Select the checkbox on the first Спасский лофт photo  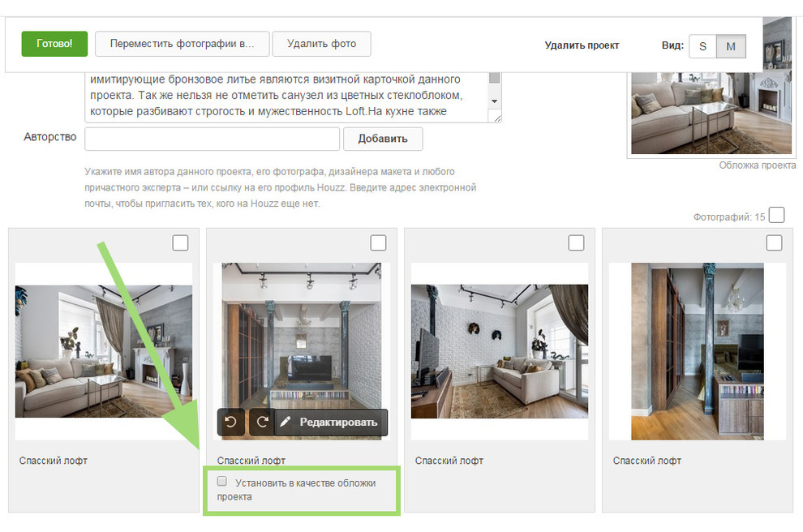tap(180, 242)
